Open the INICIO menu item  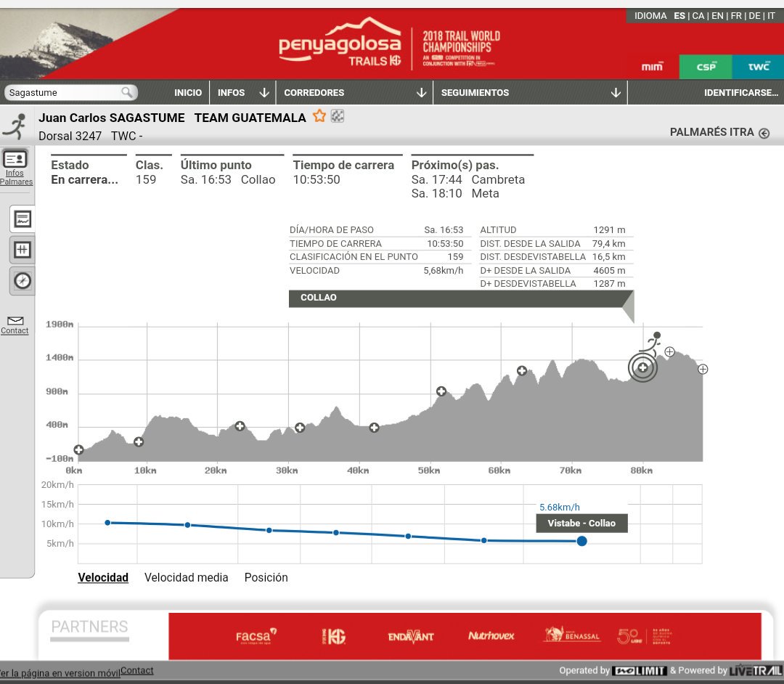[188, 92]
